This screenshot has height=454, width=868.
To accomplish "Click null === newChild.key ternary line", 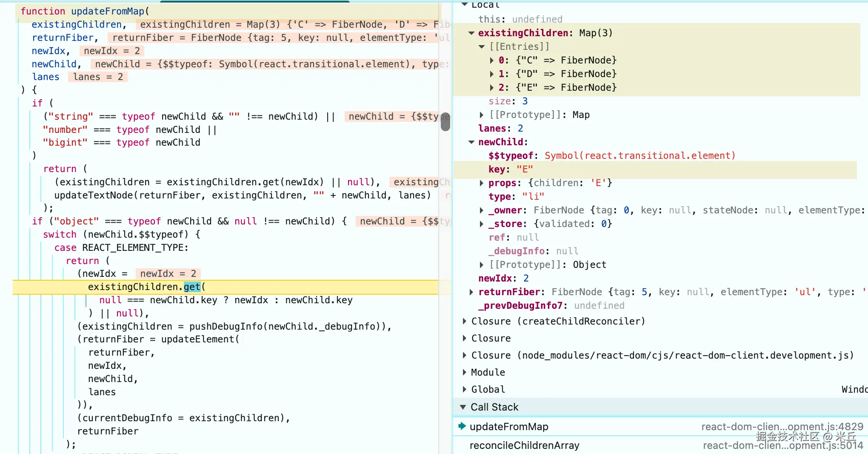I will (x=226, y=300).
